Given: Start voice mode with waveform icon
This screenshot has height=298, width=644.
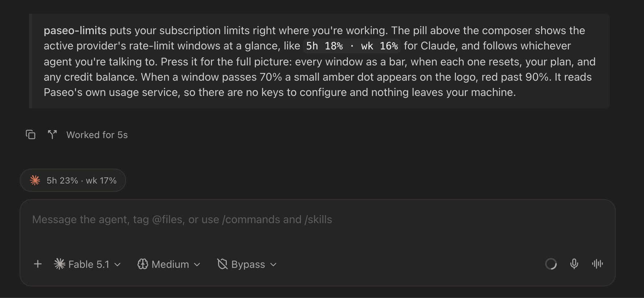Looking at the screenshot, I should pyautogui.click(x=597, y=264).
